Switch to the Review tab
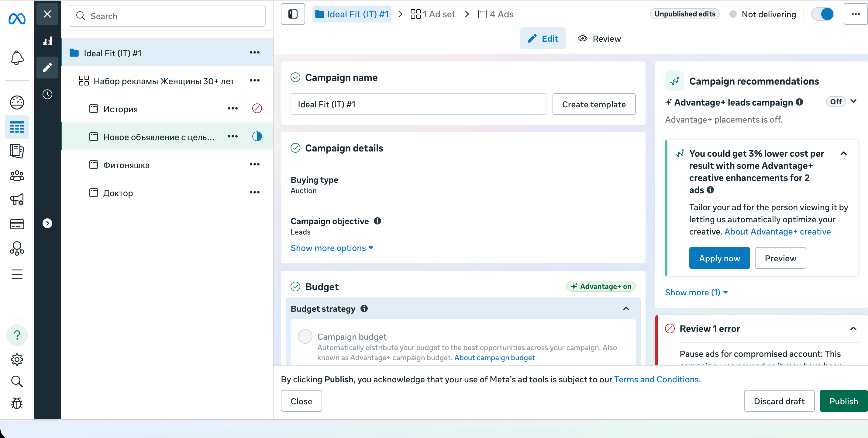This screenshot has width=868, height=438. (599, 39)
